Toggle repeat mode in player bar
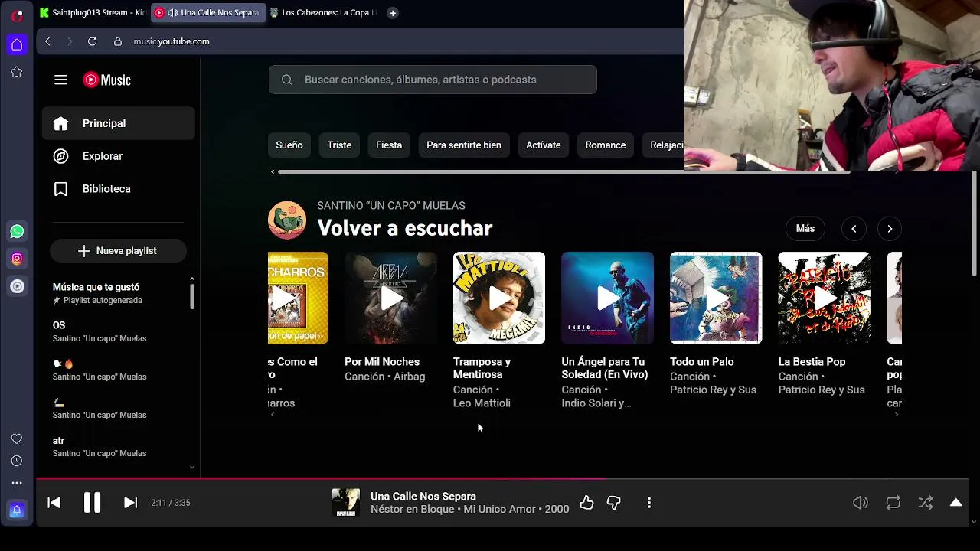 pyautogui.click(x=893, y=503)
